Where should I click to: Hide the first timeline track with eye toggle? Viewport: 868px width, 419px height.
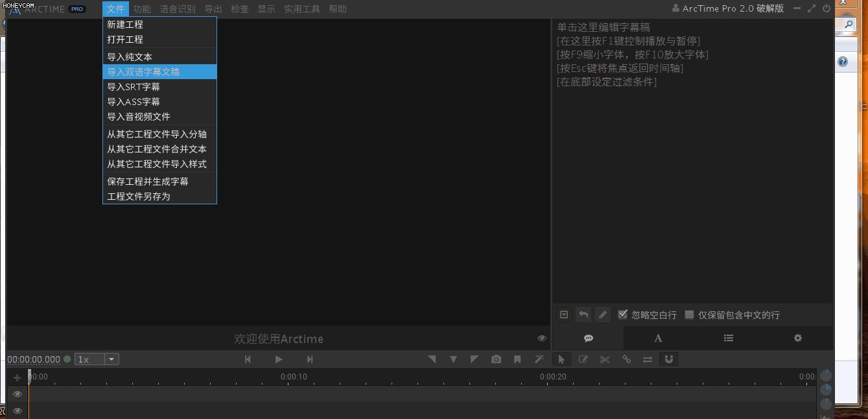17,394
